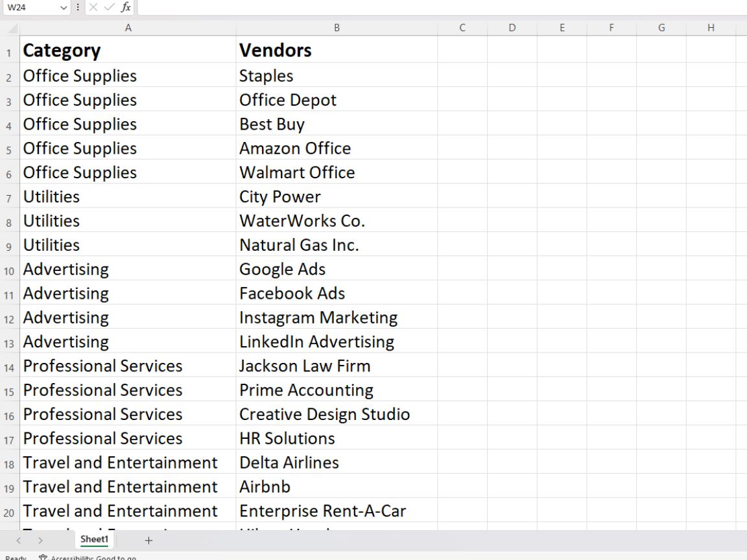Select the Staples cell
The image size is (747, 560).
coord(337,76)
